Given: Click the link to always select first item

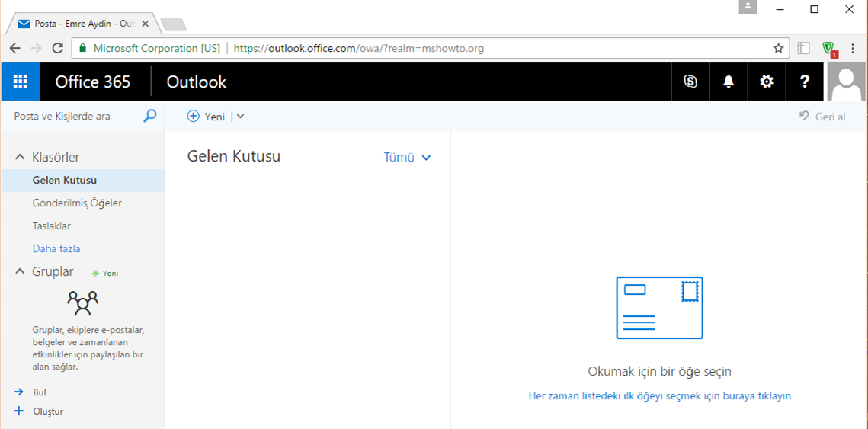Looking at the screenshot, I should [660, 395].
